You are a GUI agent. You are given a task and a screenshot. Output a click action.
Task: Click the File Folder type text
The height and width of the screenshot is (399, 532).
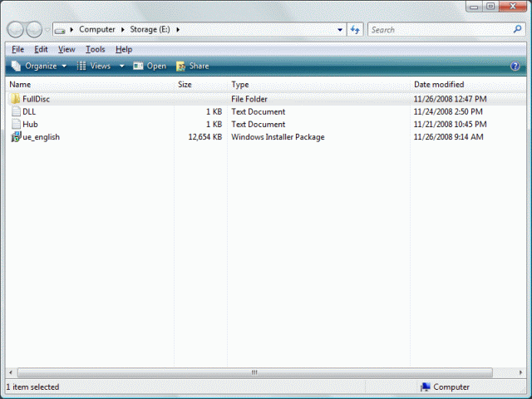[249, 99]
